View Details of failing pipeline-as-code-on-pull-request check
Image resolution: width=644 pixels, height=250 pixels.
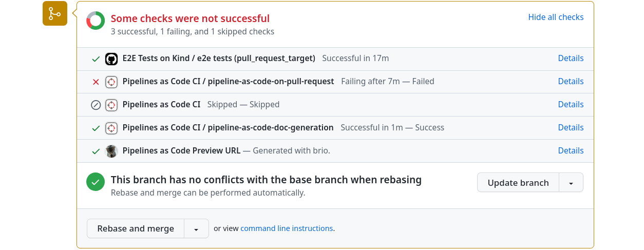coord(571,82)
